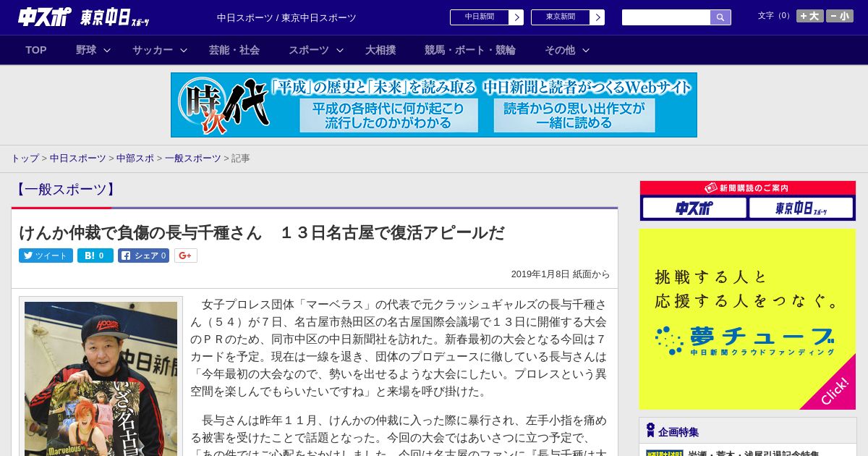
Task: Click 中スポ subscription button in sidebar
Action: coord(694,208)
